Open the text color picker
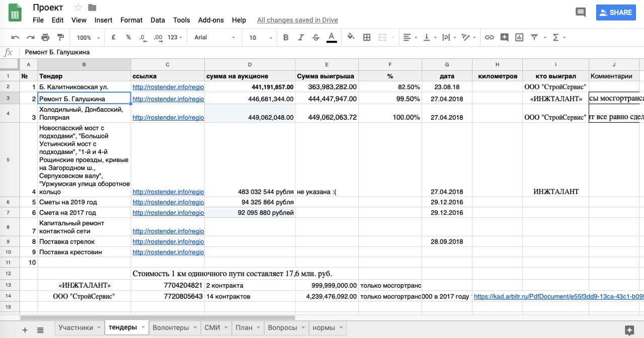Viewport: 644px width, 338px height. pos(332,37)
